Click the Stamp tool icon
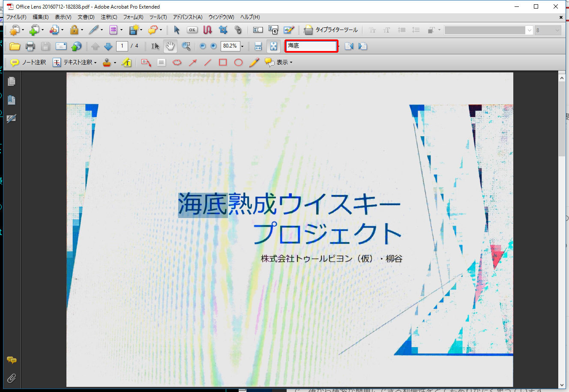569x392 pixels. [107, 63]
